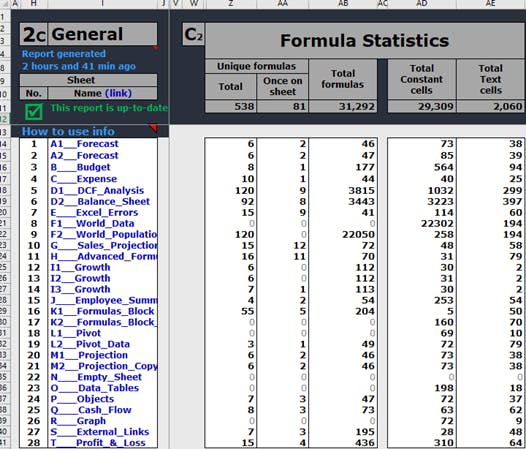The width and height of the screenshot is (526, 449).
Task: Select the 'Total formulas' header cell
Action: (343, 79)
